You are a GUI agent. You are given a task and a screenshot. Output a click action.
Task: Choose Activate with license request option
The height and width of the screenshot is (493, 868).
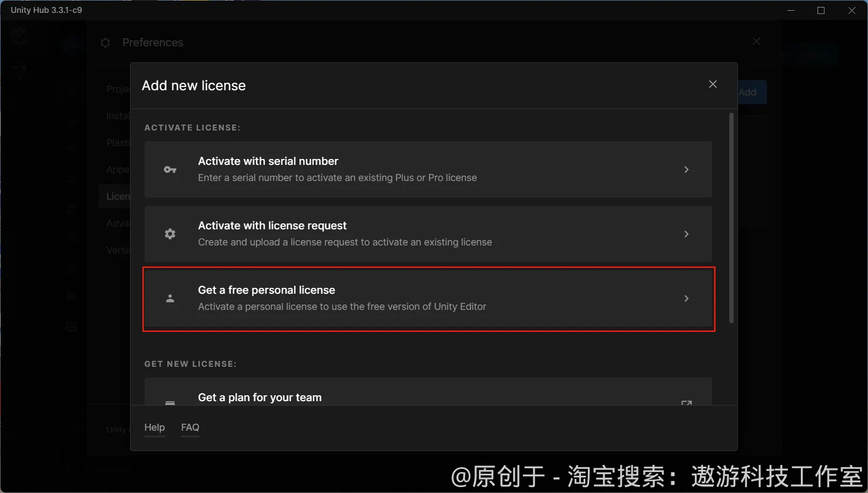coord(428,234)
